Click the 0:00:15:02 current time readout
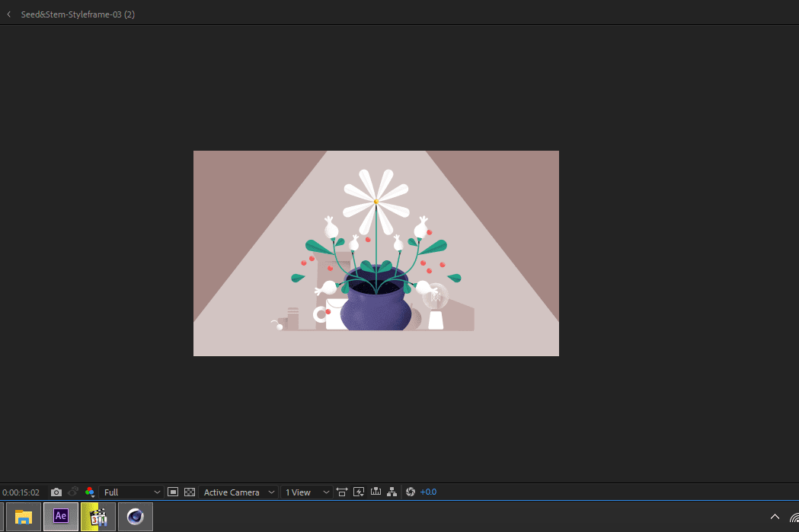This screenshot has width=799, height=532. tap(21, 492)
